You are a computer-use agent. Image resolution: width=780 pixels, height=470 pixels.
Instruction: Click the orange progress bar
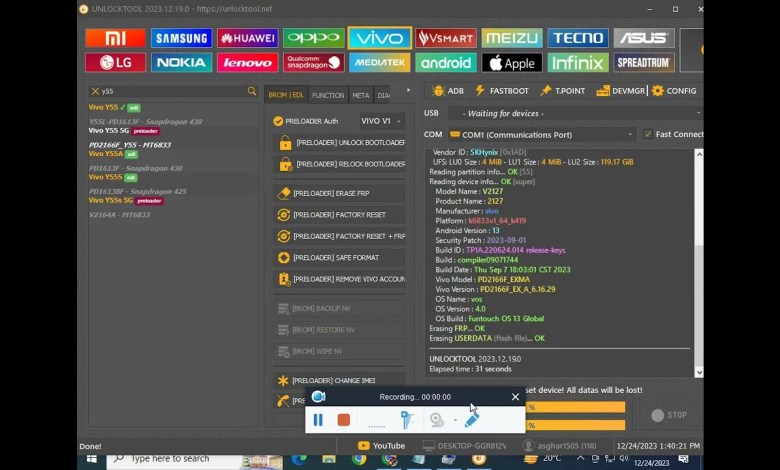click(575, 408)
